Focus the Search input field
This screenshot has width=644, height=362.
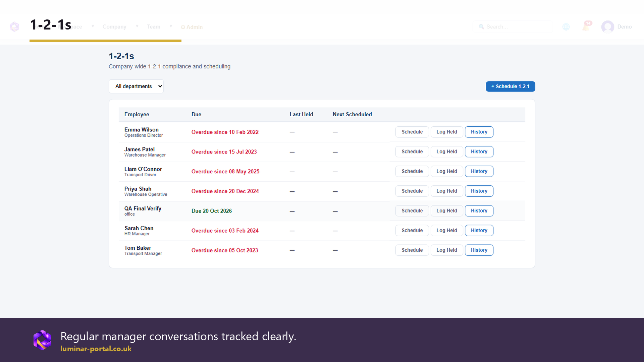tap(513, 27)
